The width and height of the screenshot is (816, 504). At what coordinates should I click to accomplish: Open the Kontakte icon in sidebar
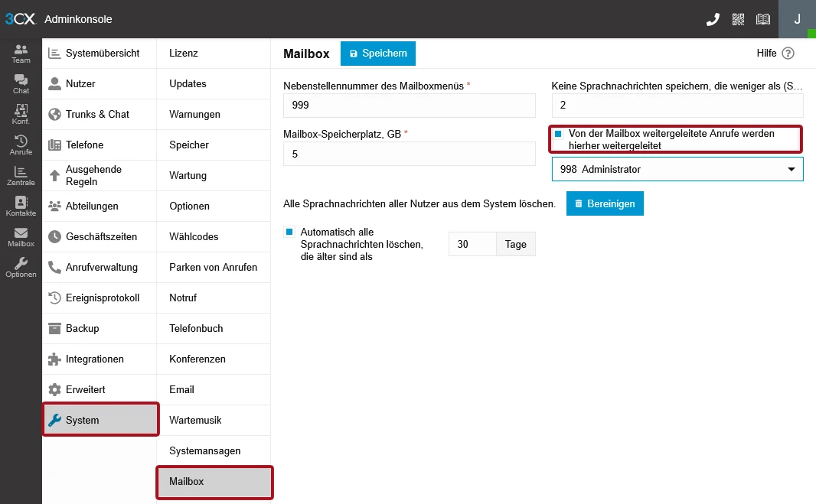21,206
